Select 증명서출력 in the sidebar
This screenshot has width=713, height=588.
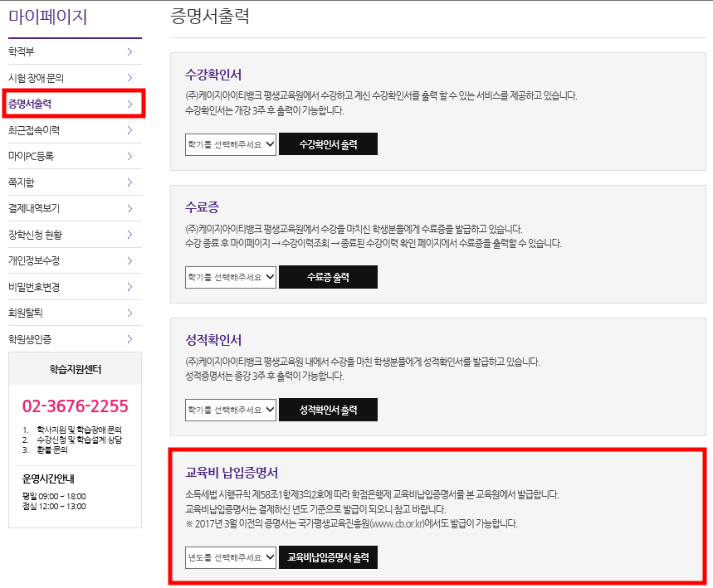click(x=75, y=104)
